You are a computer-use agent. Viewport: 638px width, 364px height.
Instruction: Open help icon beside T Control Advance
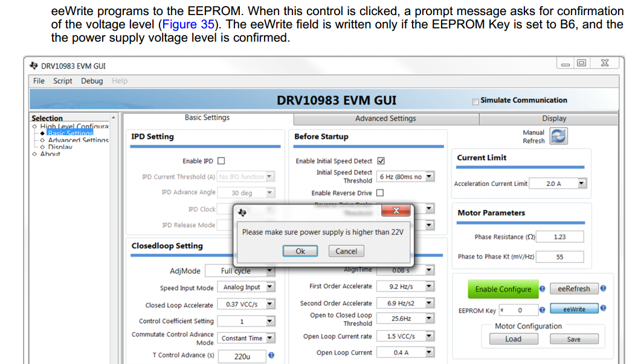[271, 356]
